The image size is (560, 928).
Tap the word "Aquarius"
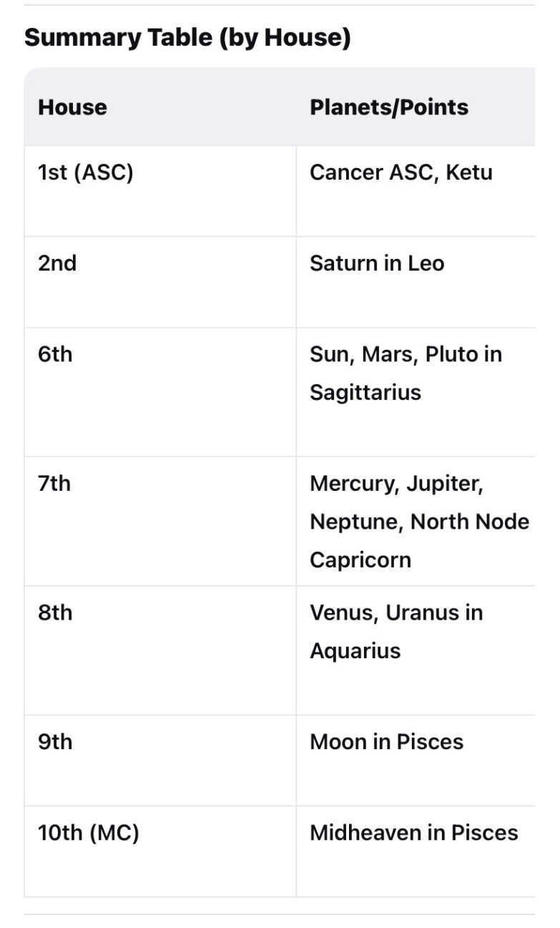coord(355,651)
